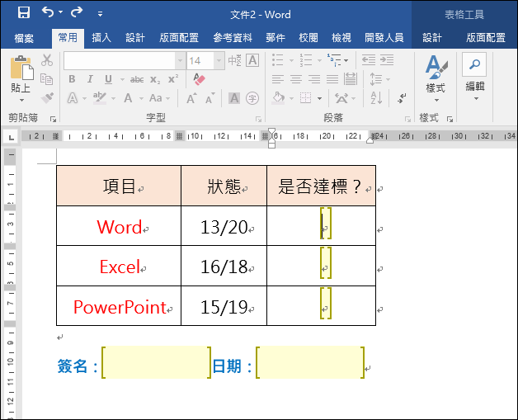Cut selection with scissors icon

coord(47,60)
